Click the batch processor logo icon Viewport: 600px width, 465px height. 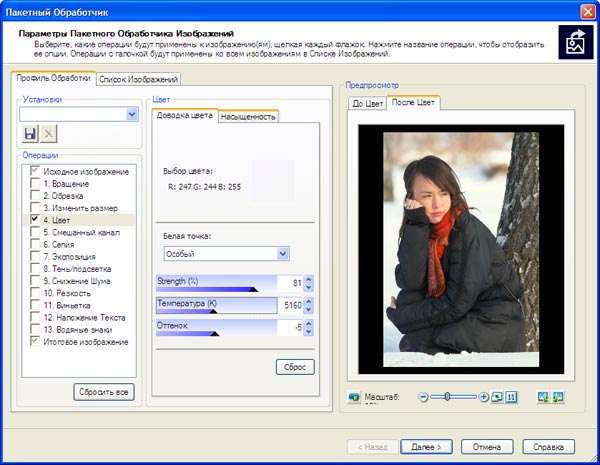click(576, 42)
